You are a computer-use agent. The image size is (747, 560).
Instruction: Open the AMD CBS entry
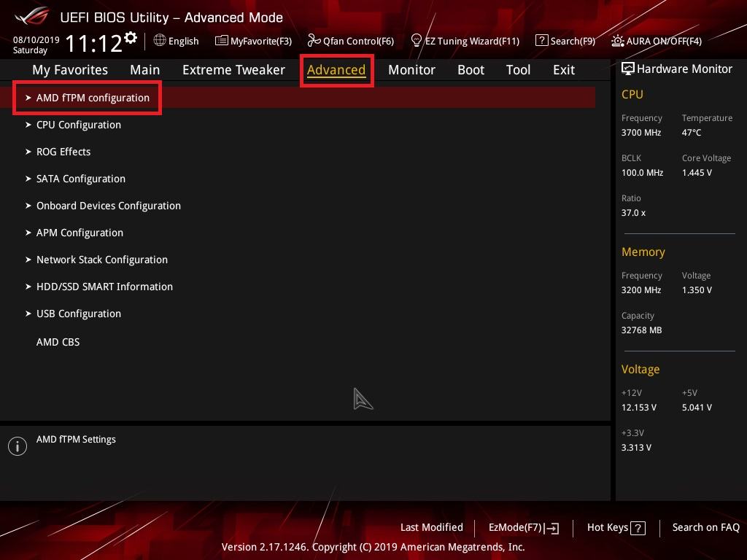pyautogui.click(x=58, y=343)
